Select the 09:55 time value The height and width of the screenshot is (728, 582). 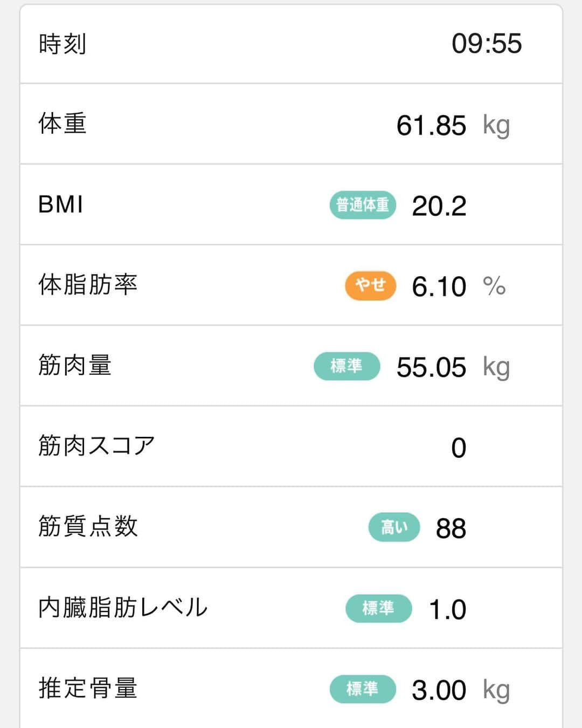(x=486, y=44)
